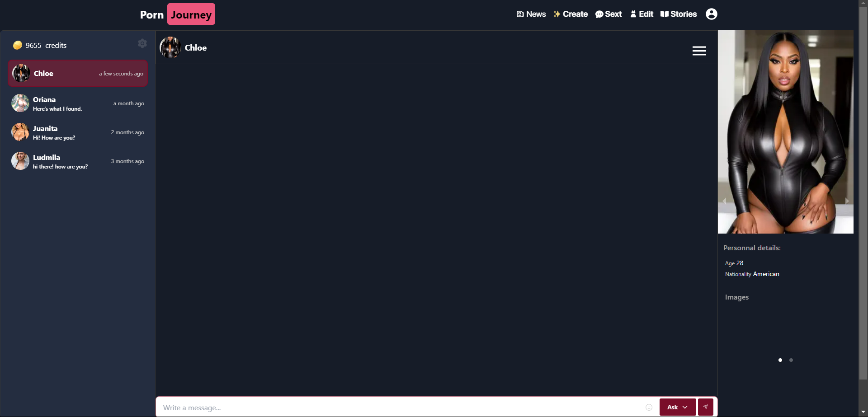Viewport: 868px width, 417px height.
Task: Click the send message paper plane button
Action: [x=705, y=407]
